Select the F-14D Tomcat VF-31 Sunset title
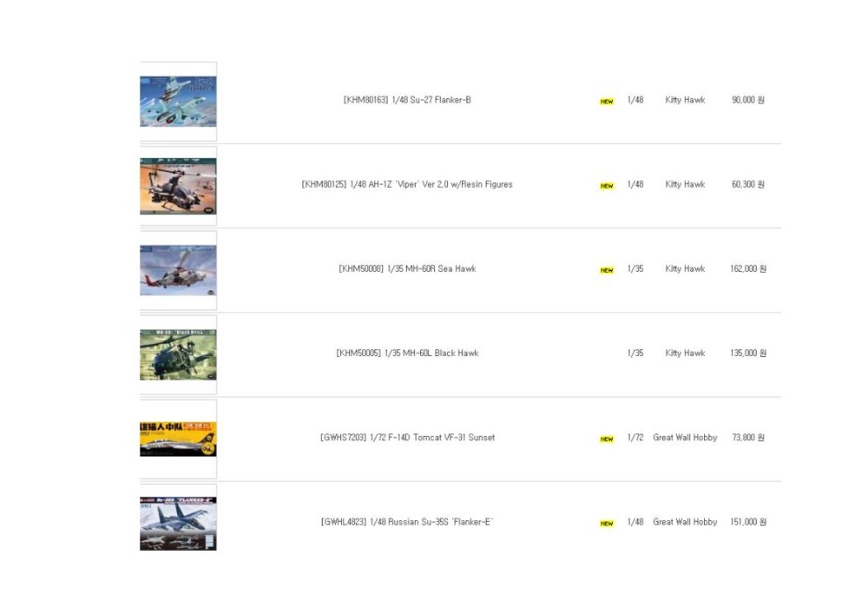 click(407, 437)
